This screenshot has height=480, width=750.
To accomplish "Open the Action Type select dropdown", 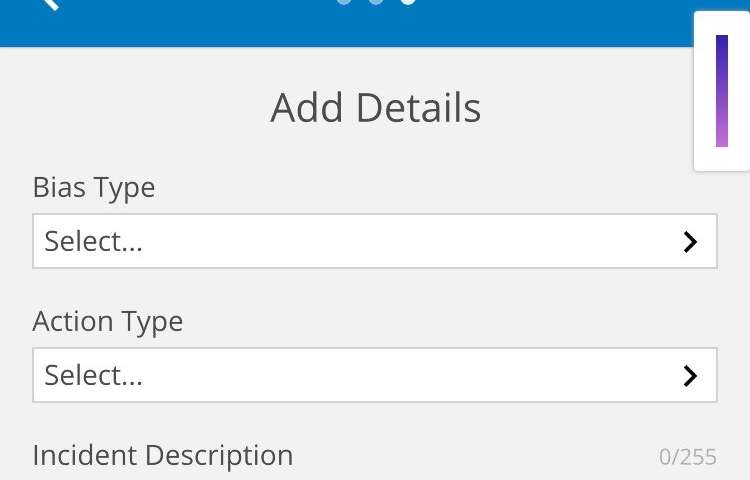I will point(375,375).
